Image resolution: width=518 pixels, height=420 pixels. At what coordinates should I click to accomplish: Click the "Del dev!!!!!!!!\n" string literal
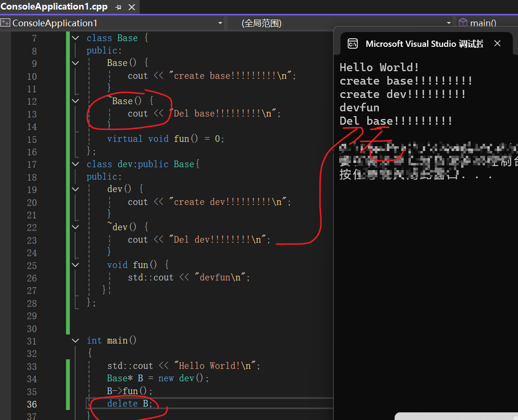tap(217, 239)
